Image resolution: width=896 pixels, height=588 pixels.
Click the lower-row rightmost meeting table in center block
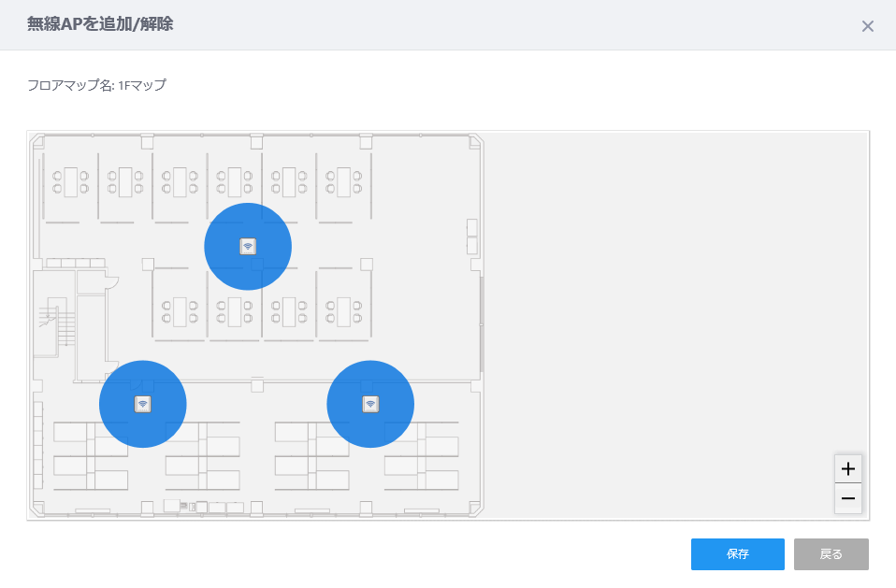[343, 311]
